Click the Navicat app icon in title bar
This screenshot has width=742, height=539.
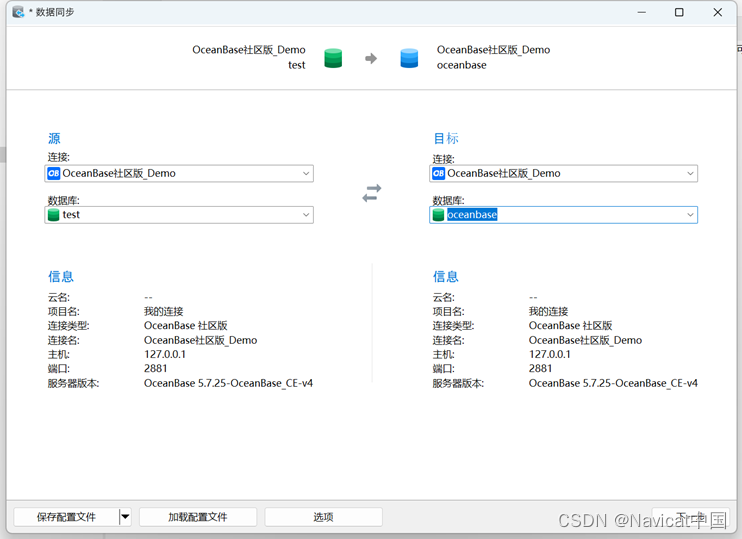click(18, 12)
